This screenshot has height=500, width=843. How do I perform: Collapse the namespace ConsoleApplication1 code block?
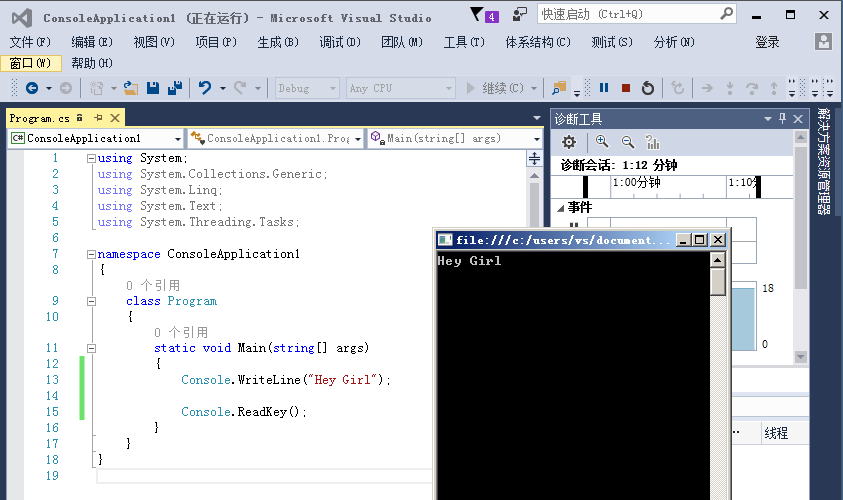coord(92,254)
